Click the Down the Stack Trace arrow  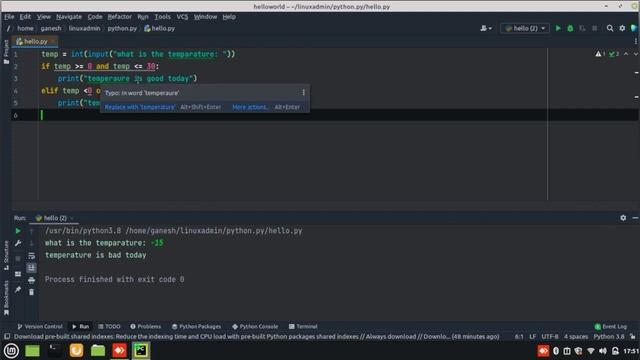pos(31,243)
